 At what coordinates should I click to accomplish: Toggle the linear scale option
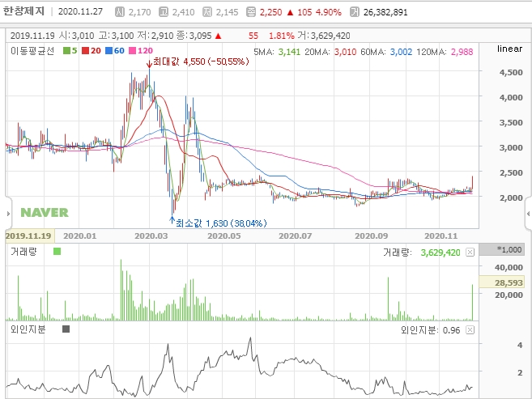509,49
